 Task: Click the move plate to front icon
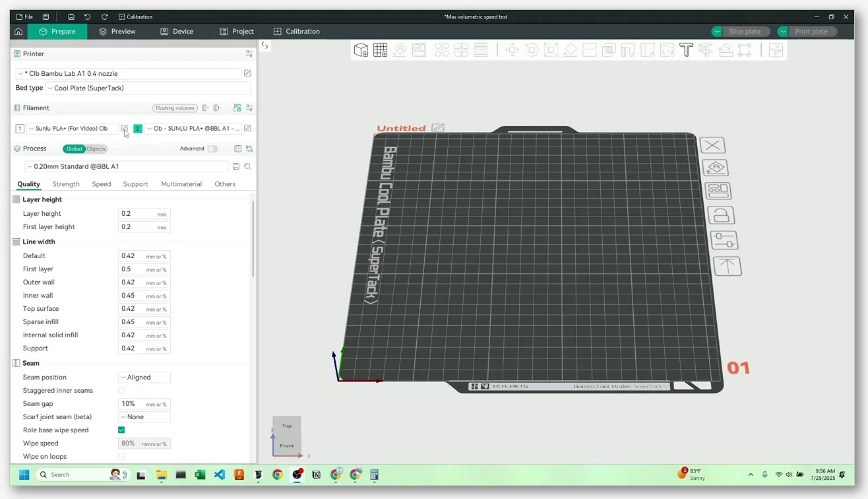tap(728, 266)
